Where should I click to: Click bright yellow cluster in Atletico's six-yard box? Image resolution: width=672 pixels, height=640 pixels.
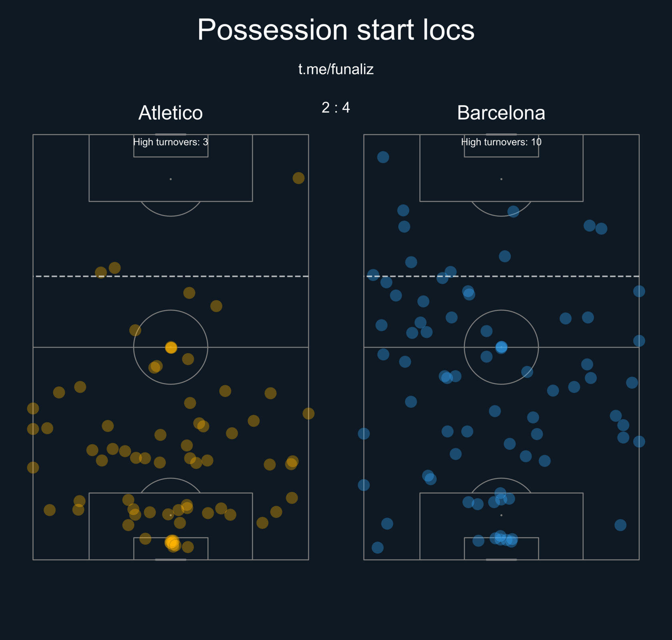(x=173, y=544)
